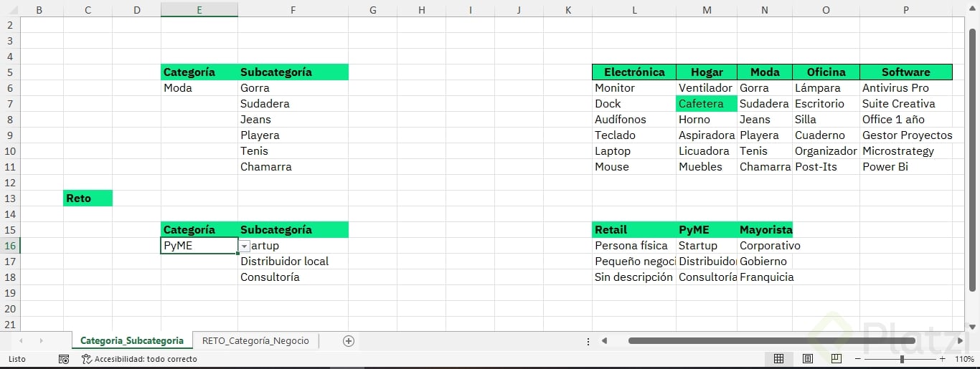Click the zoom in plus icon
The image size is (980, 369).
(942, 359)
